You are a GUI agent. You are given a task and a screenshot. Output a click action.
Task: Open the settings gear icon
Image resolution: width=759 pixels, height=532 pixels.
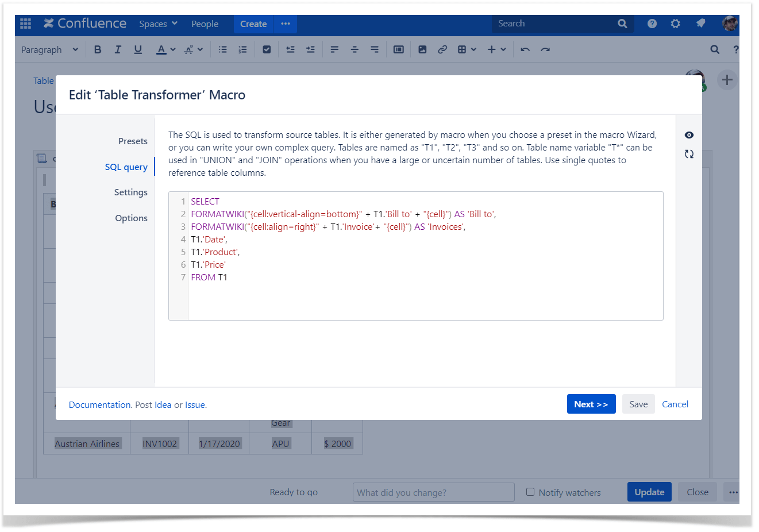pos(676,24)
